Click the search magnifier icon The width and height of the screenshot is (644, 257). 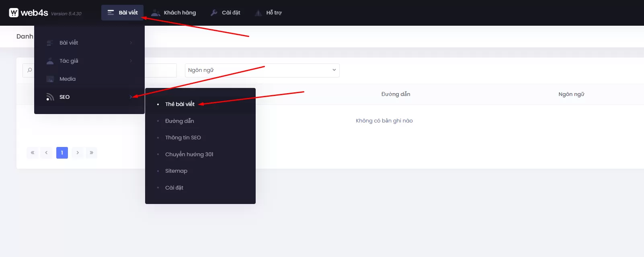coord(30,70)
